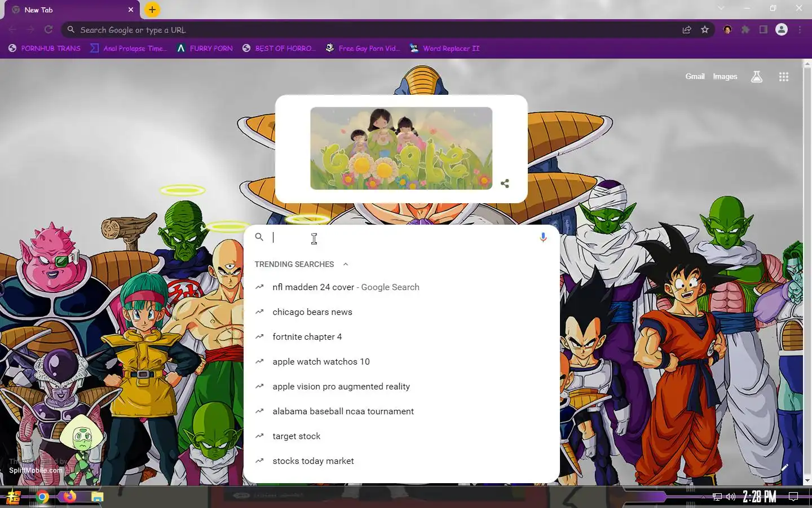812x508 pixels.
Task: Close the New Tab tab
Action: 131,10
